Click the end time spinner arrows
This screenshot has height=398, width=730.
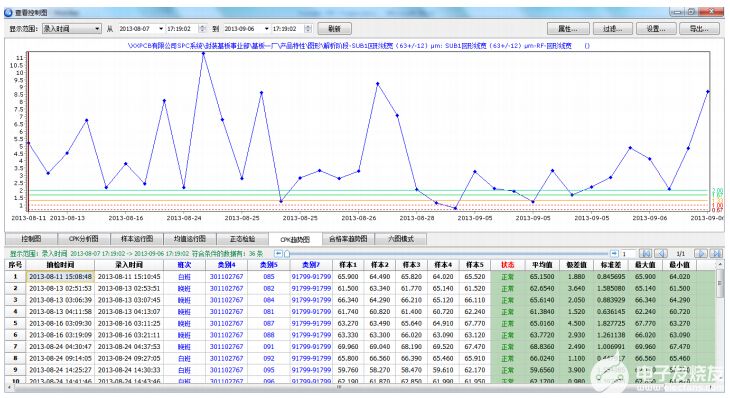[x=308, y=29]
